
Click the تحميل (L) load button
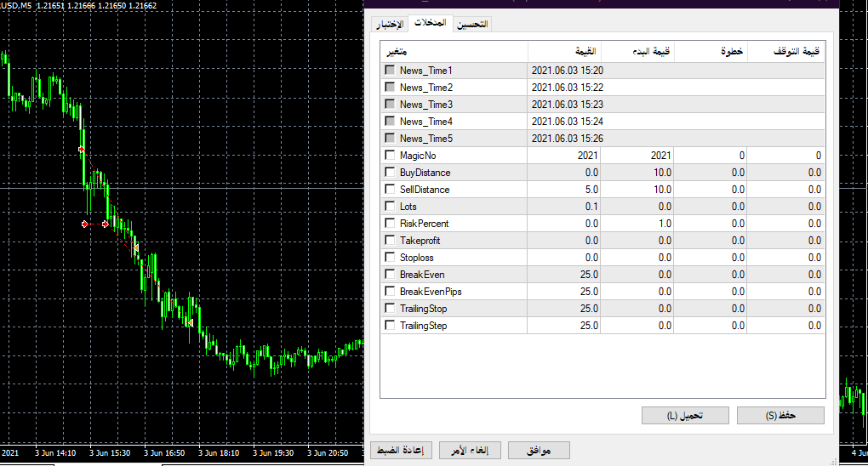(685, 415)
